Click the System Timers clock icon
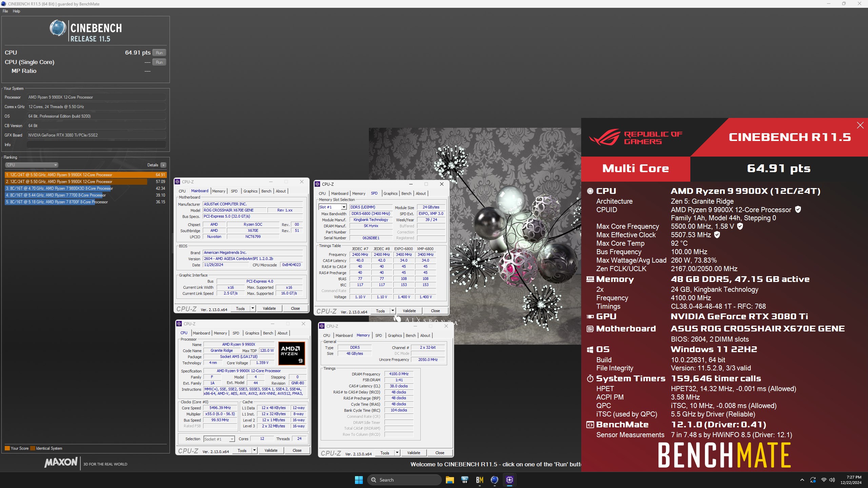The width and height of the screenshot is (868, 488). tap(590, 379)
